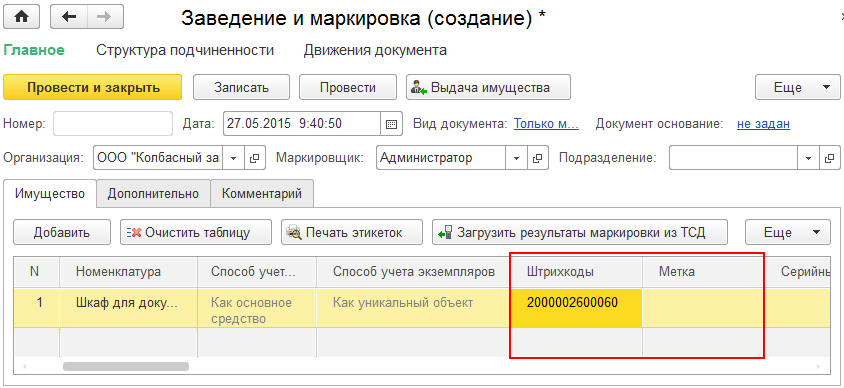Click the Как основное средство cell
The image size is (844, 388).
click(x=257, y=308)
